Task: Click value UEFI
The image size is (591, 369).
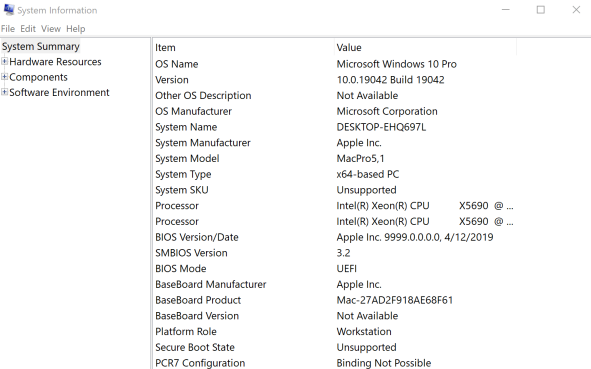Action: pyautogui.click(x=346, y=269)
